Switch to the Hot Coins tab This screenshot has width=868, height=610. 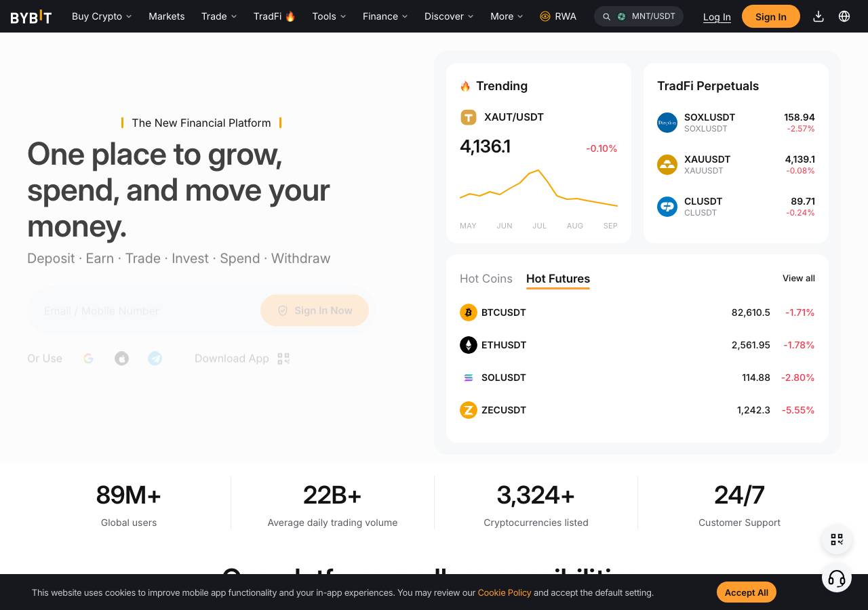point(486,279)
